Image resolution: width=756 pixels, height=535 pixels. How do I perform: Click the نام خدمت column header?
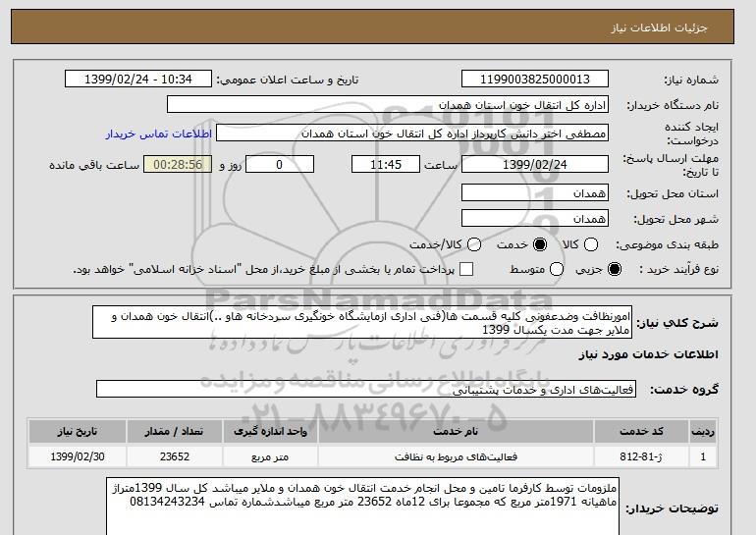click(456, 431)
